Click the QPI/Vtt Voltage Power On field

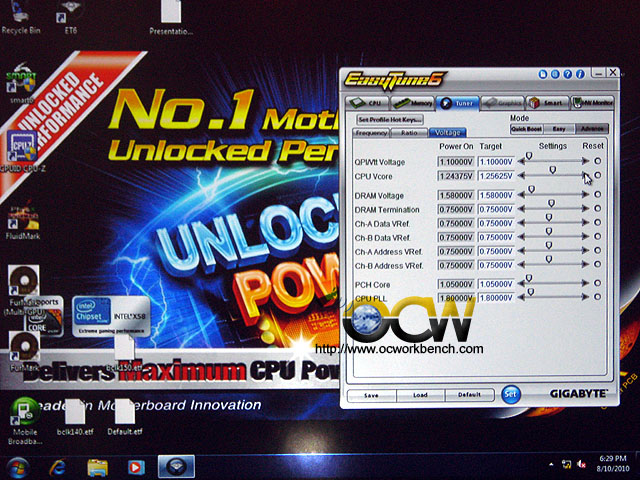point(456,162)
